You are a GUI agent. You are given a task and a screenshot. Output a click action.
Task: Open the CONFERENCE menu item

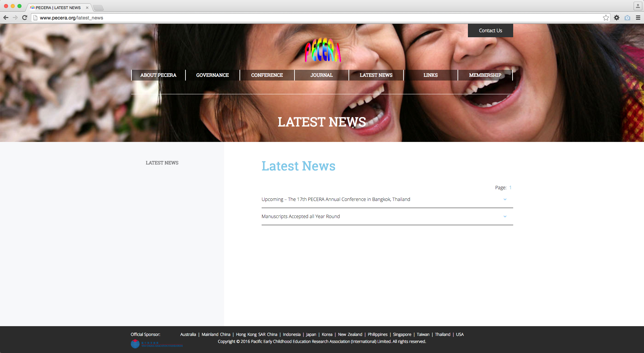(x=267, y=75)
